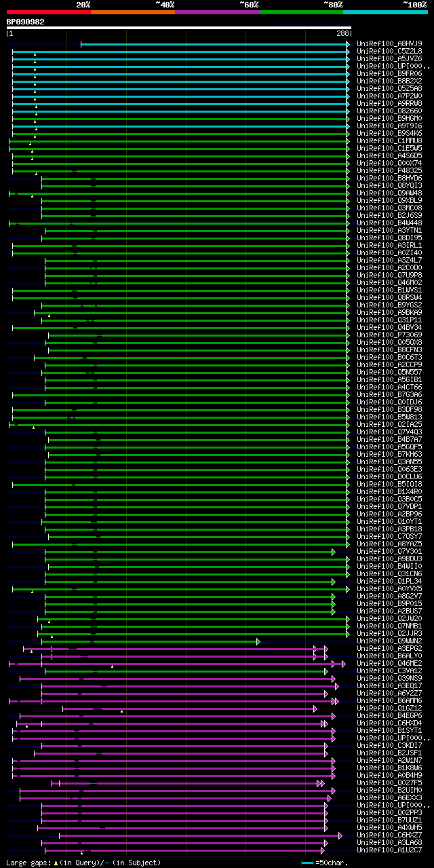Select label UniRef100_B4B7A7
The width and height of the screenshot is (434, 868).
point(389,440)
